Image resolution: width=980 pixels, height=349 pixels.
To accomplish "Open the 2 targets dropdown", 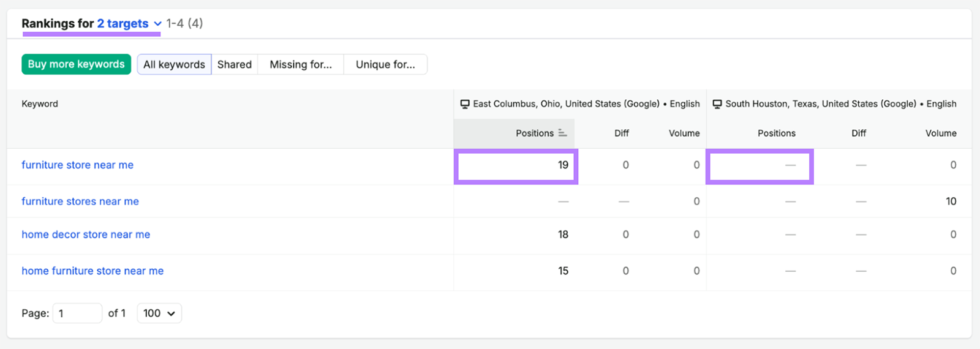I will (x=129, y=23).
